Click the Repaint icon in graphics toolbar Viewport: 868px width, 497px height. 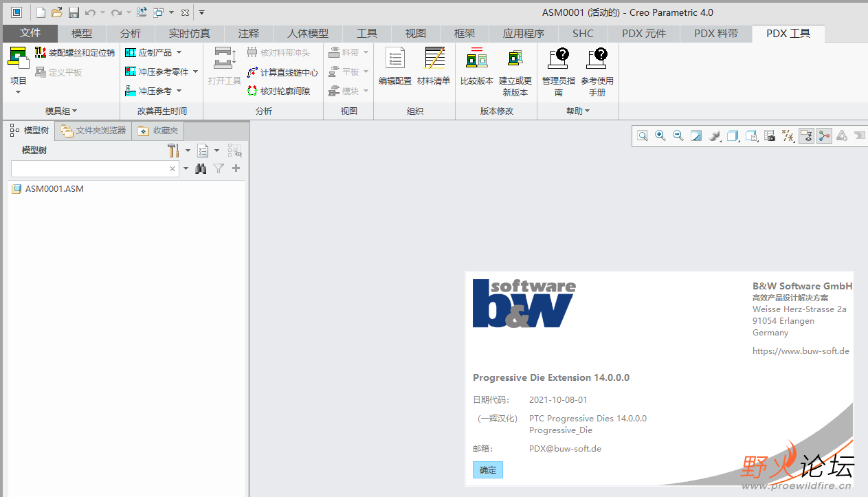695,136
